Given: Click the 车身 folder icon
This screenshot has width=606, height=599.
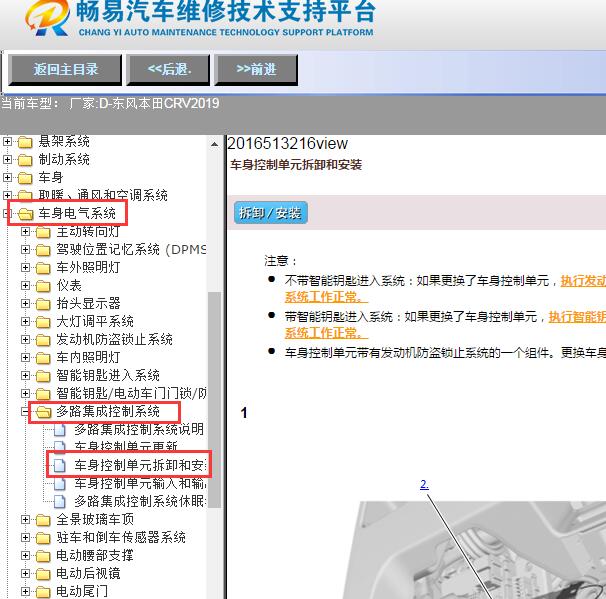Looking at the screenshot, I should click(25, 178).
